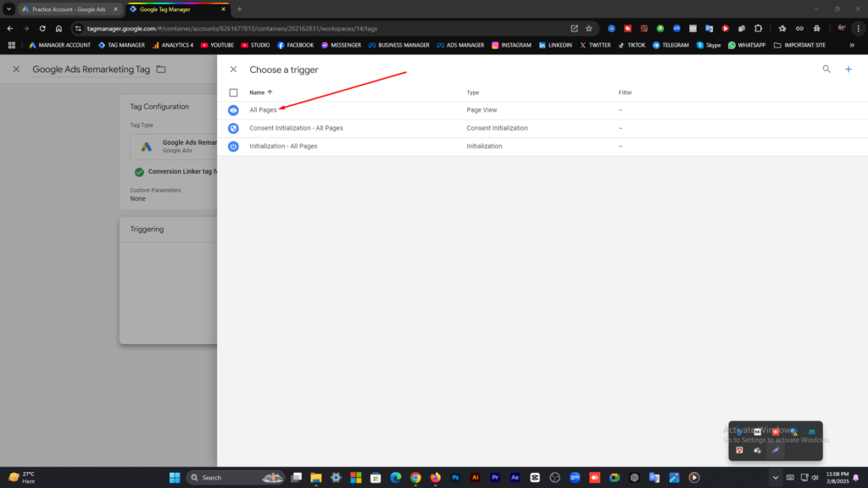Open Microsoft Edge from the taskbar
The width and height of the screenshot is (868, 488).
pyautogui.click(x=395, y=478)
